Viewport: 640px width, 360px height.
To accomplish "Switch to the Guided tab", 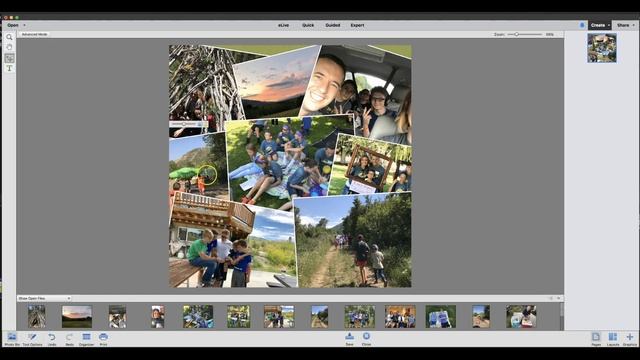I will coord(333,25).
